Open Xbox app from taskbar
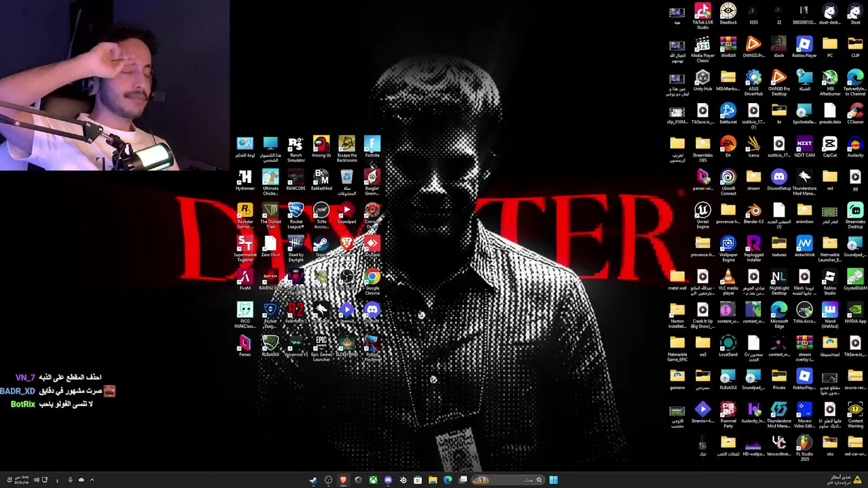Screen dimensions: 868x488 pyautogui.click(x=373, y=480)
